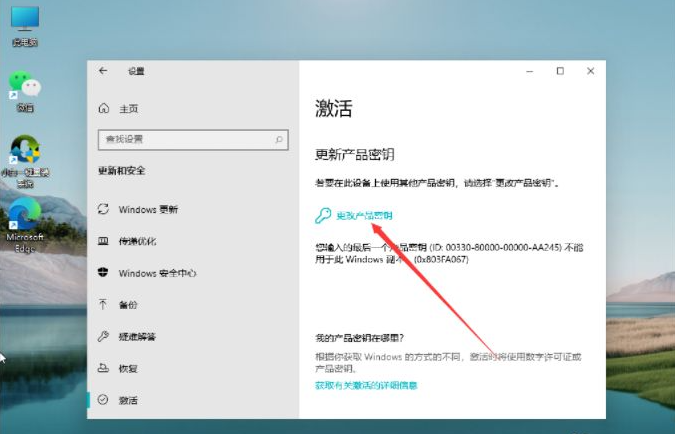Click the 查找设置 search box
This screenshot has height=434, width=675.
pos(185,139)
